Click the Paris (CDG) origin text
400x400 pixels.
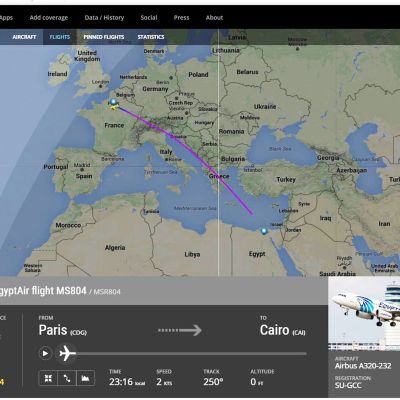click(63, 330)
